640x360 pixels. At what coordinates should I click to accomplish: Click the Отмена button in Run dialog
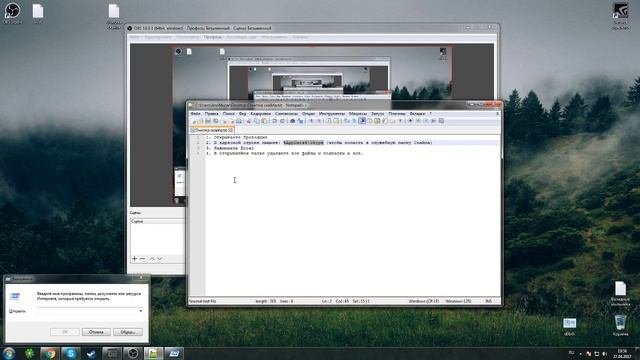click(x=96, y=332)
